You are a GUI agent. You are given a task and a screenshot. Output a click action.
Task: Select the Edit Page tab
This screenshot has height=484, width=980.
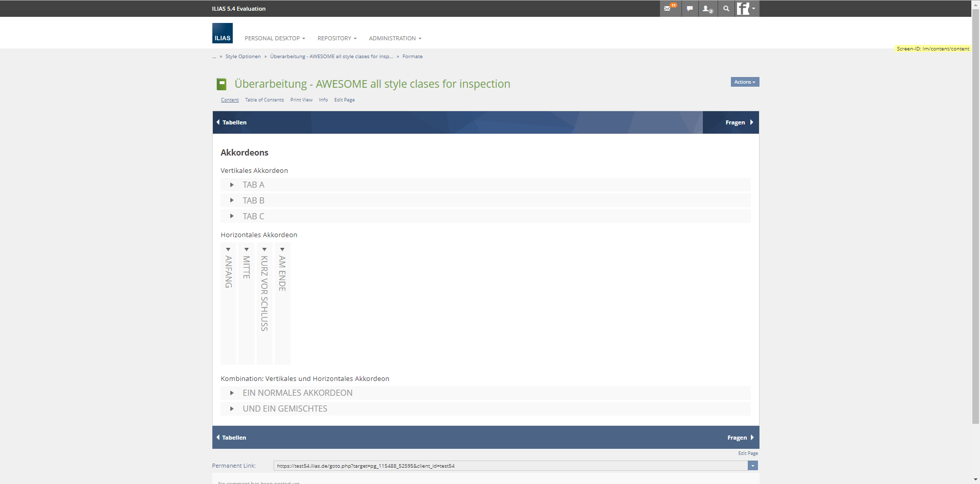tap(345, 100)
